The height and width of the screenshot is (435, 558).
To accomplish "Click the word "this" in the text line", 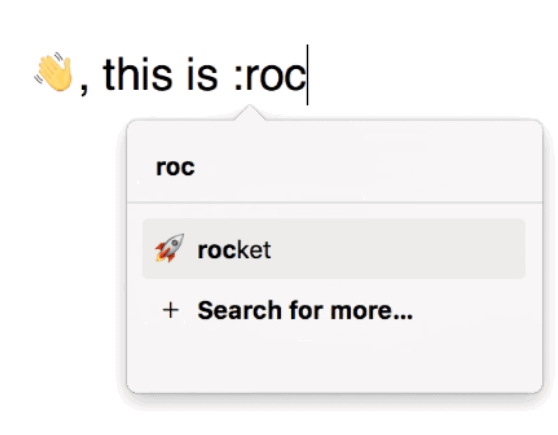I will (x=137, y=74).
